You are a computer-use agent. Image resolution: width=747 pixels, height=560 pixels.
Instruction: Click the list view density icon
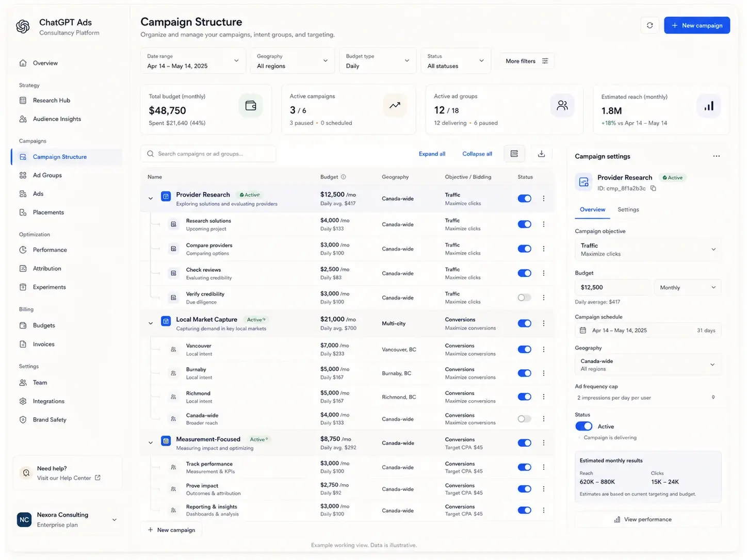(514, 154)
